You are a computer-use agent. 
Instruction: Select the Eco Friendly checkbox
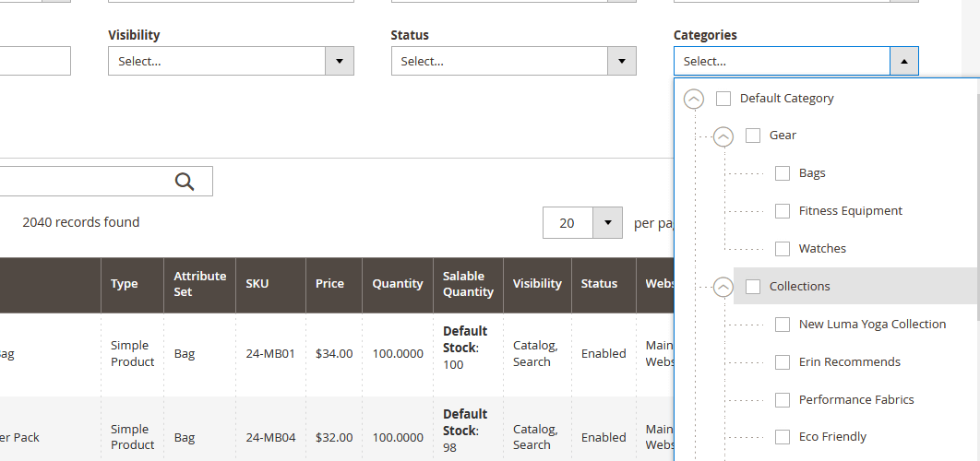783,437
